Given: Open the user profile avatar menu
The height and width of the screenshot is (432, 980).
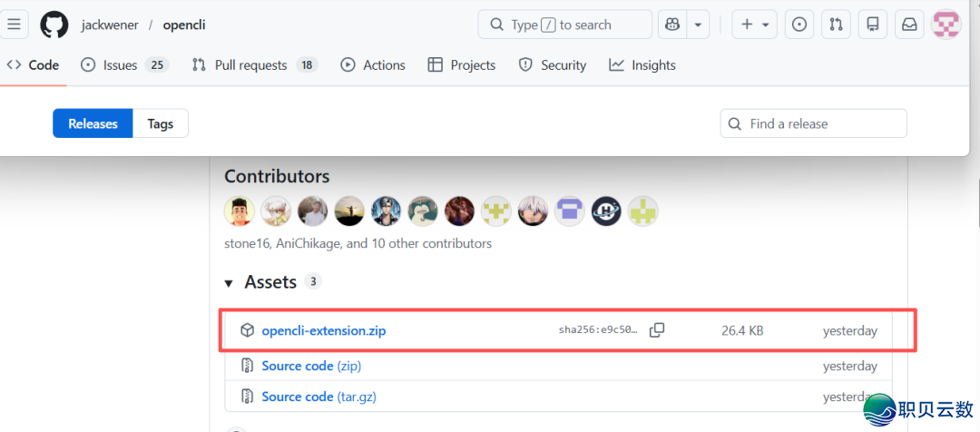Looking at the screenshot, I should (x=946, y=25).
